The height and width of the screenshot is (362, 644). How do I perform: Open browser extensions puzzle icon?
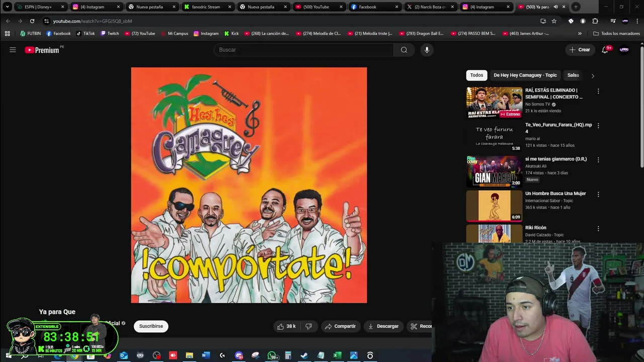595,21
